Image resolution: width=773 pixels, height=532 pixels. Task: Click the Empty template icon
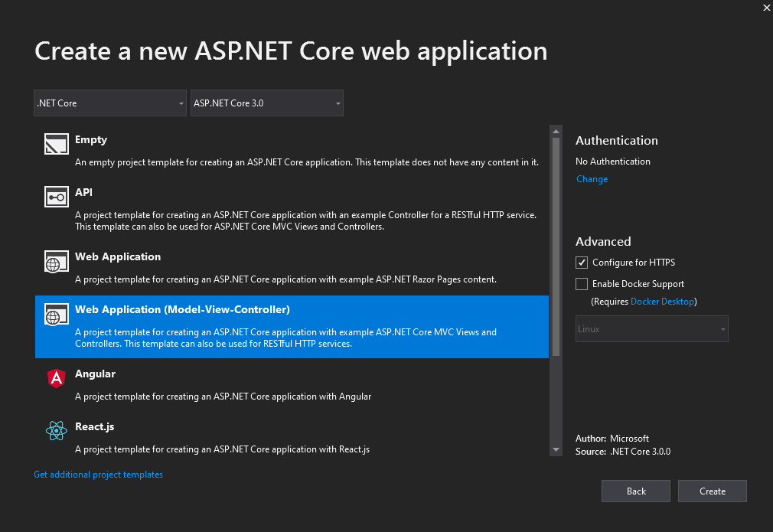[56, 144]
